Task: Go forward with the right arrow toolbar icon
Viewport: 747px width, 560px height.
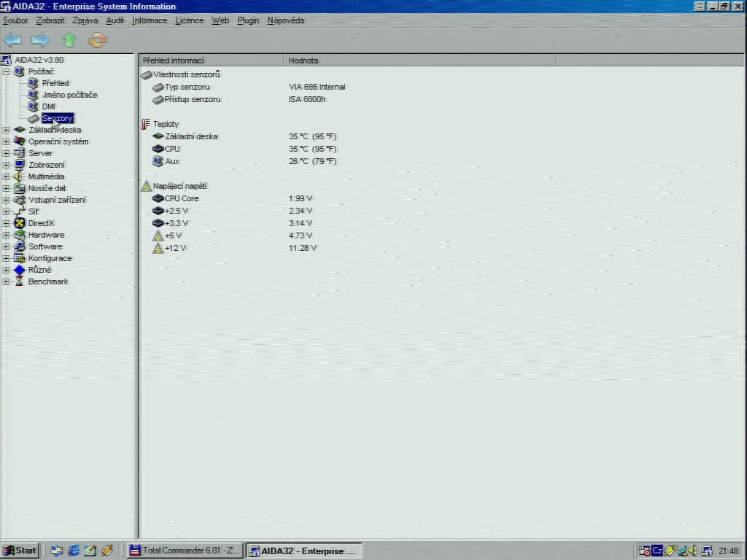Action: (40, 40)
